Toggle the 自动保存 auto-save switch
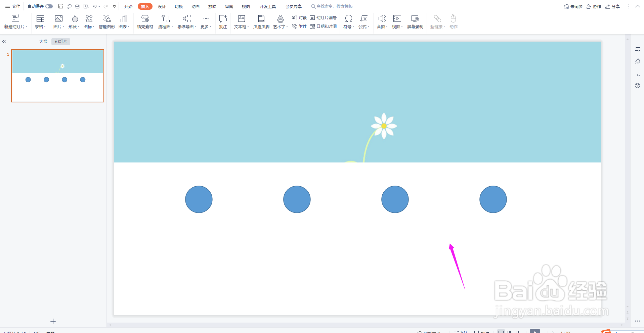 (49, 6)
